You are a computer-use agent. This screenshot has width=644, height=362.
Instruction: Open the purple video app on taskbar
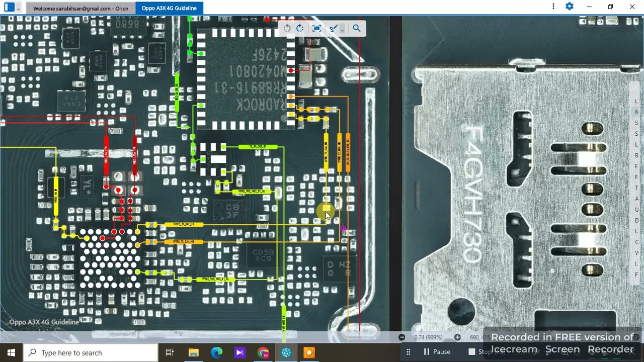click(239, 352)
